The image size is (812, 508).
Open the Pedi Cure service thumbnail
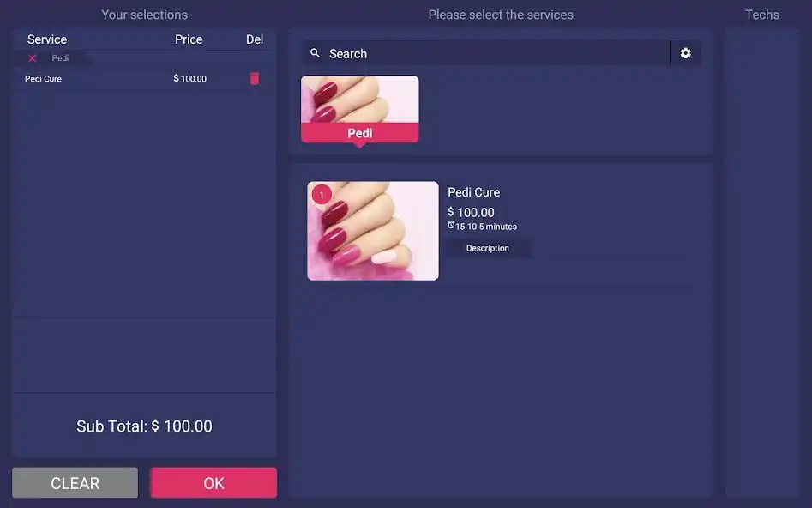[373, 231]
